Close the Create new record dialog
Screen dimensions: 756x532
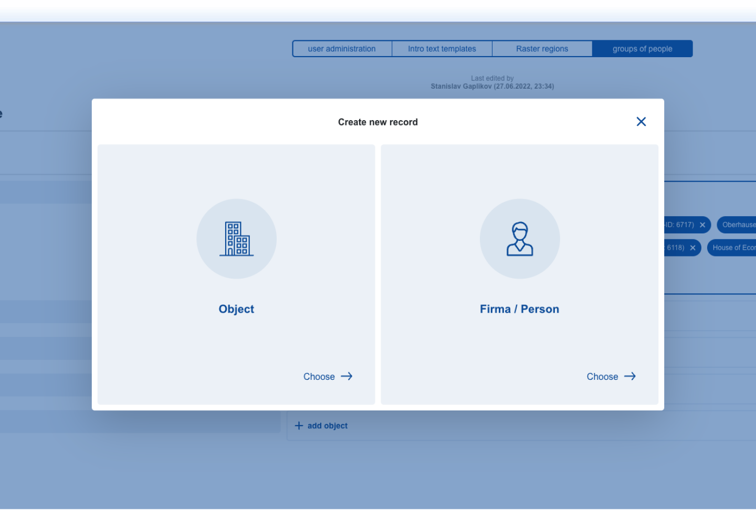coord(641,122)
